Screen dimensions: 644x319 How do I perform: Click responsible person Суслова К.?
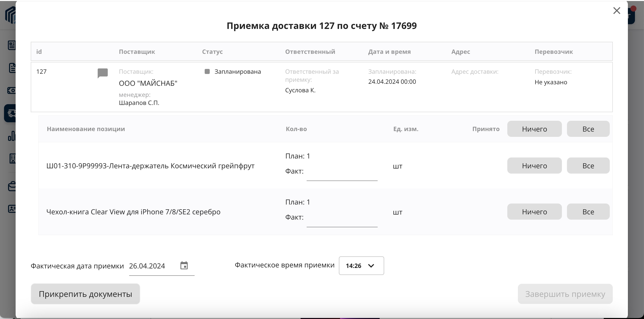click(x=300, y=90)
